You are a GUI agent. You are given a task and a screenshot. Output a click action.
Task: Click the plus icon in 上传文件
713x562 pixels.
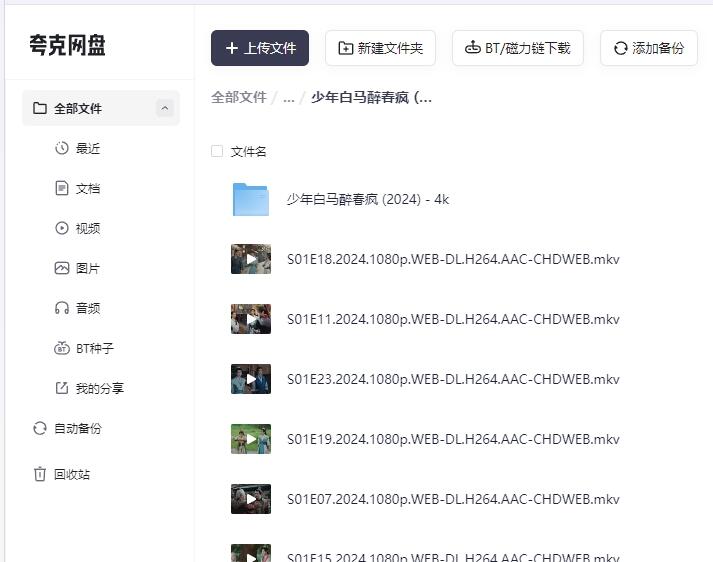click(231, 48)
